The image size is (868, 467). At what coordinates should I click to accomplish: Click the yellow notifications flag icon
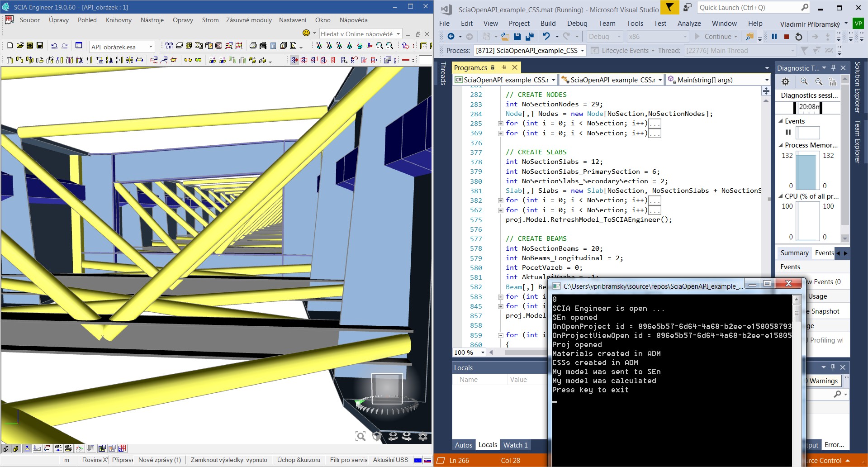click(669, 7)
